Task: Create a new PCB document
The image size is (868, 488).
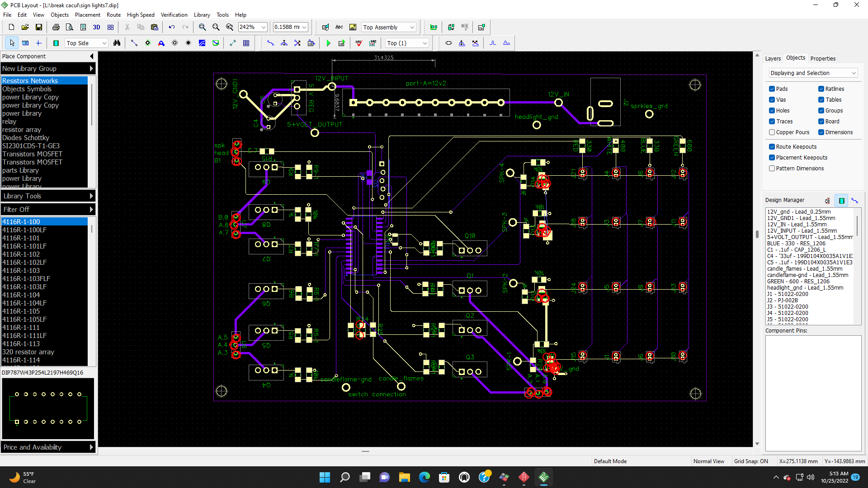Action: click(12, 27)
